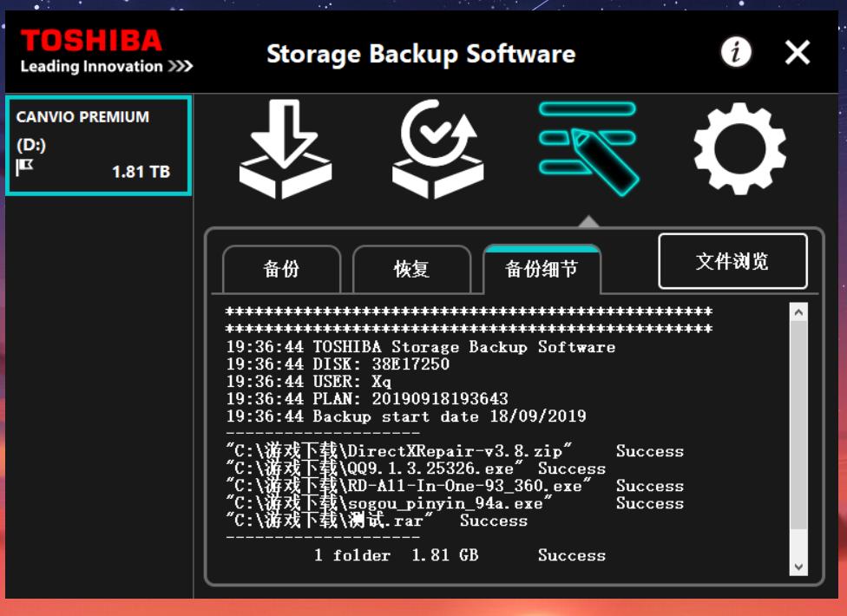Select the CANVIO PREMIUM (D:) drive card

click(98, 145)
